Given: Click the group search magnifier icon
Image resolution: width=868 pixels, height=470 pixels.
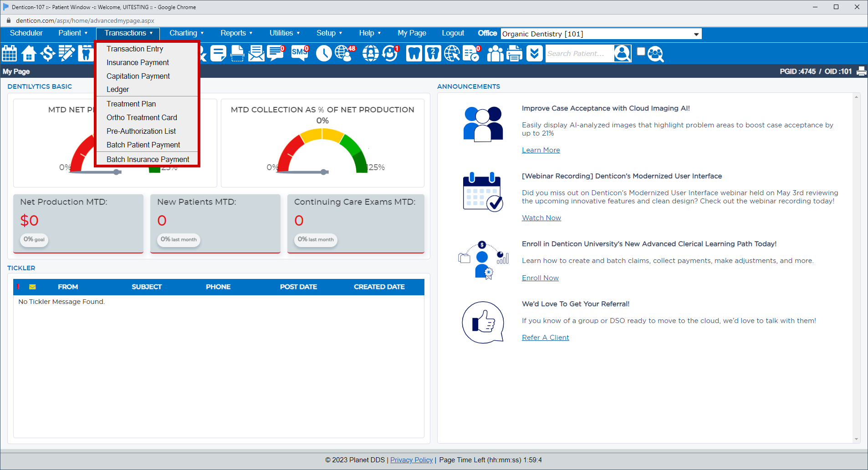Looking at the screenshot, I should coord(655,54).
